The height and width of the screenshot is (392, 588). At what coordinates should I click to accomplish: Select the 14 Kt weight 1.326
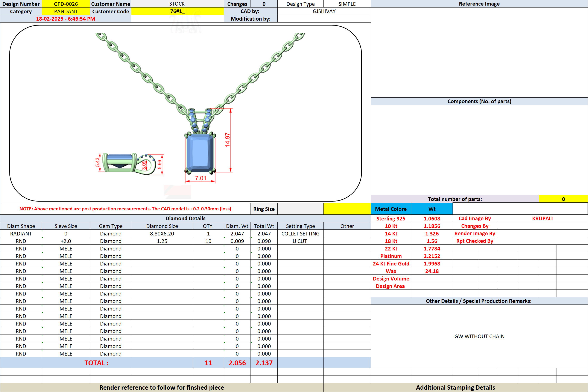[432, 234]
